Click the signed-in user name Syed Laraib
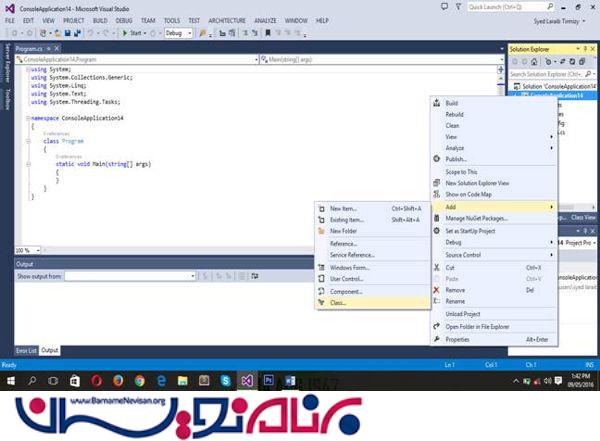The image size is (600, 441). 557,21
